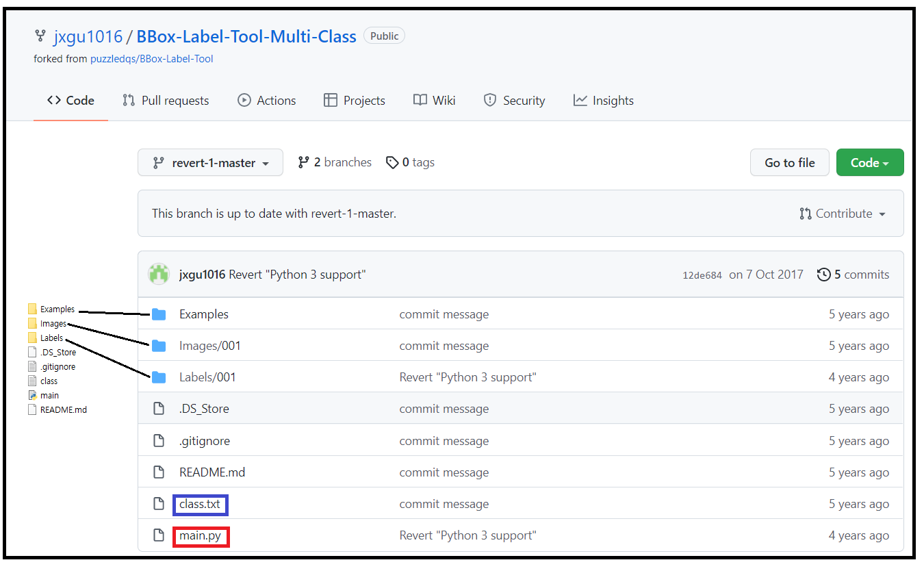The height and width of the screenshot is (571, 924).
Task: Open the .DS_Store file link
Action: [x=204, y=409]
